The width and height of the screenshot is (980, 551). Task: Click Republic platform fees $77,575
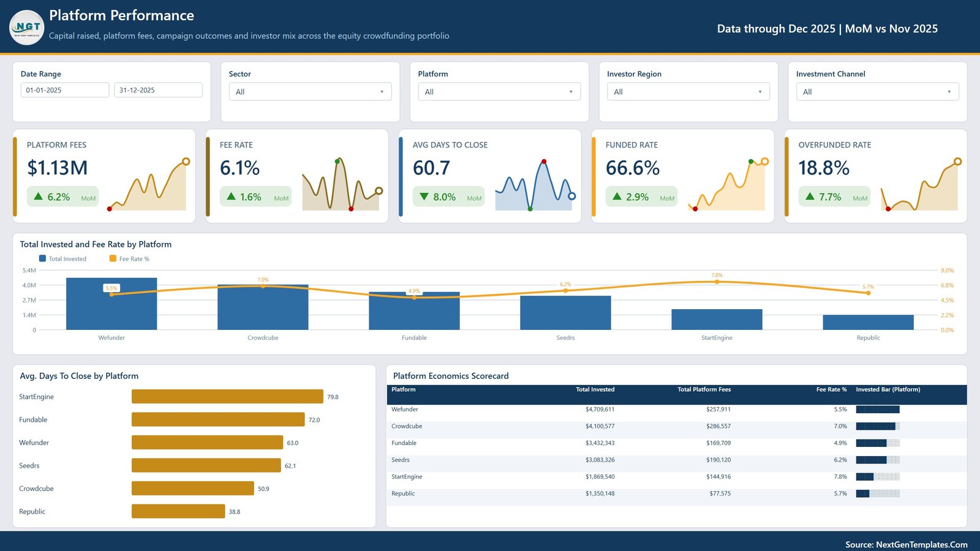(720, 493)
